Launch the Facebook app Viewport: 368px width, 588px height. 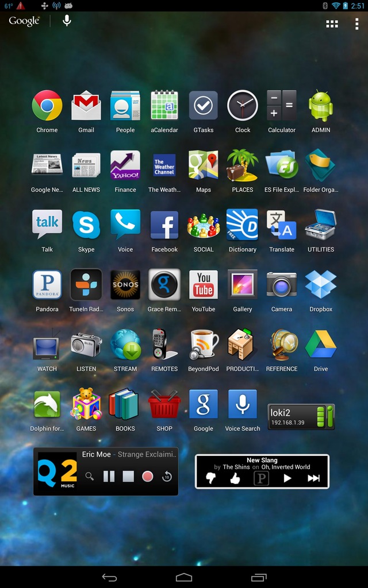click(x=164, y=225)
